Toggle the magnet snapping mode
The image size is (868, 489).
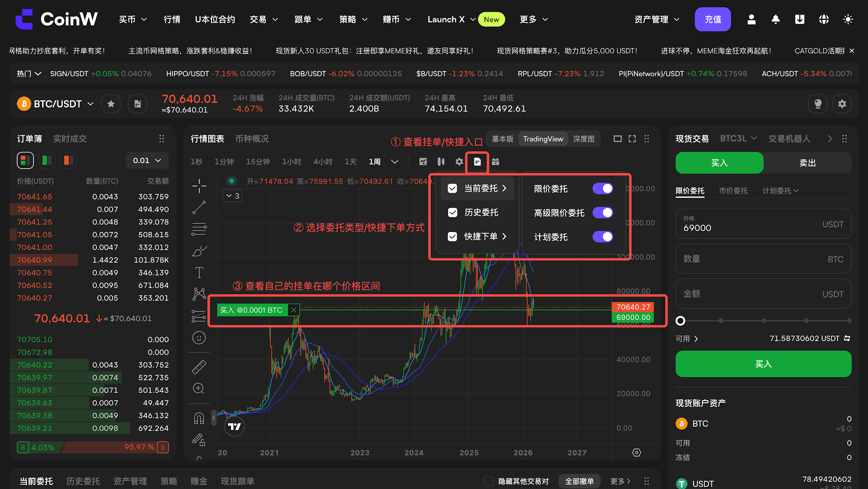pyautogui.click(x=199, y=418)
